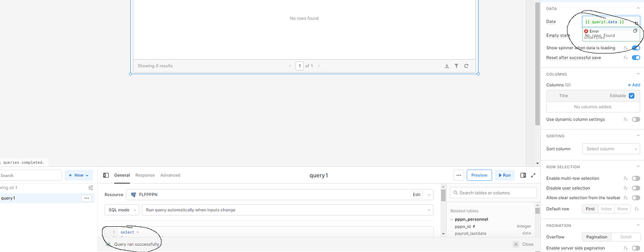This screenshot has width=644, height=252.
Task: Toggle the schema side panel icon
Action: click(x=523, y=175)
